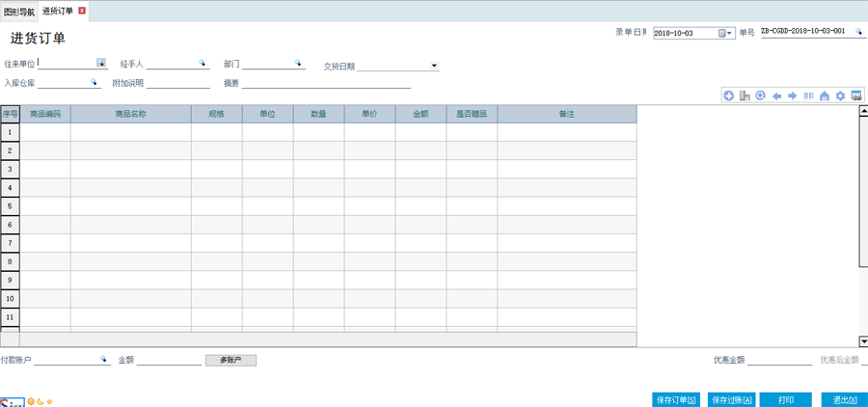This screenshot has width=868, height=407.
Task: Select row number 5 header
Action: (x=10, y=206)
